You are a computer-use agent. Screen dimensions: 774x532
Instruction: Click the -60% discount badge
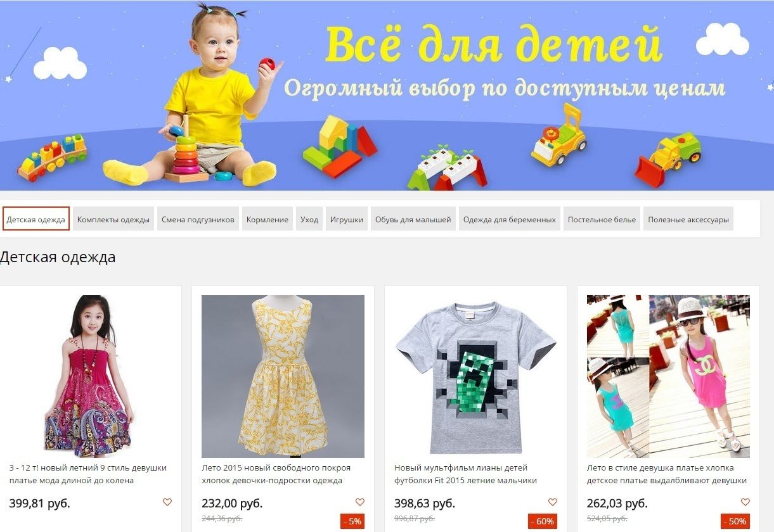543,522
